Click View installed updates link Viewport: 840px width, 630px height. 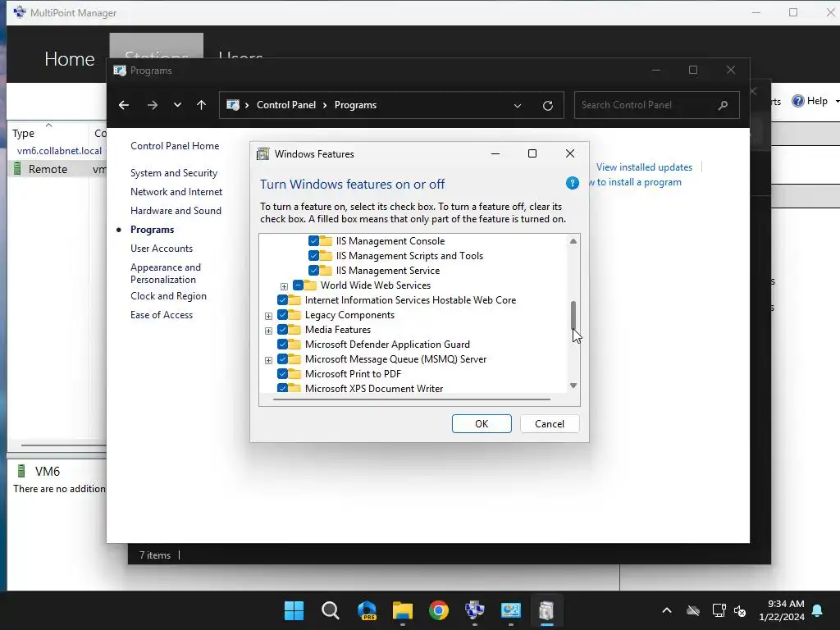pyautogui.click(x=644, y=167)
